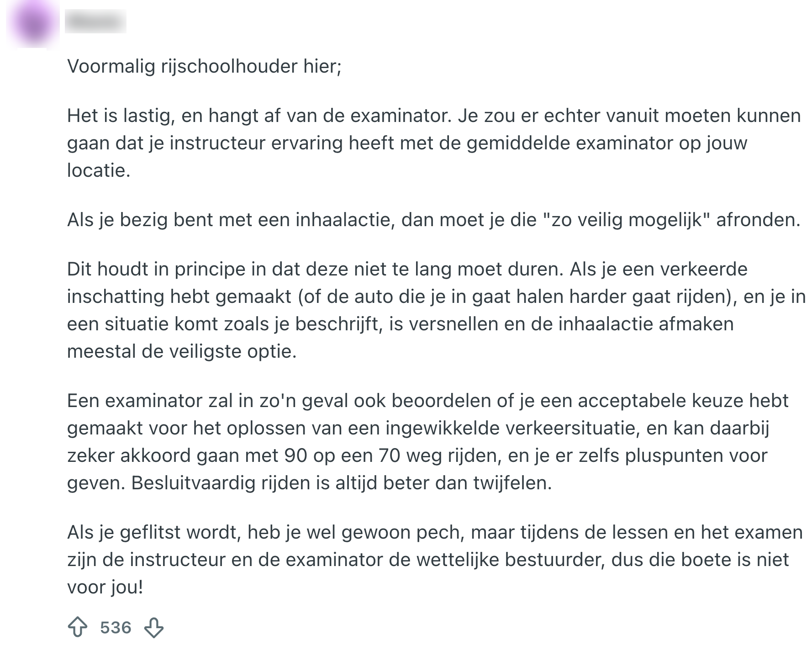Downvote the rijschoolhouder comment

pyautogui.click(x=154, y=627)
